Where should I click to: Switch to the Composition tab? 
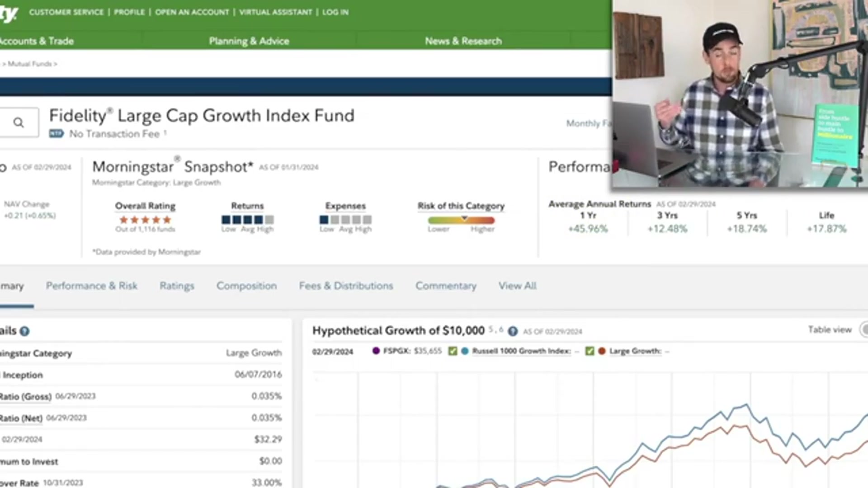[246, 286]
